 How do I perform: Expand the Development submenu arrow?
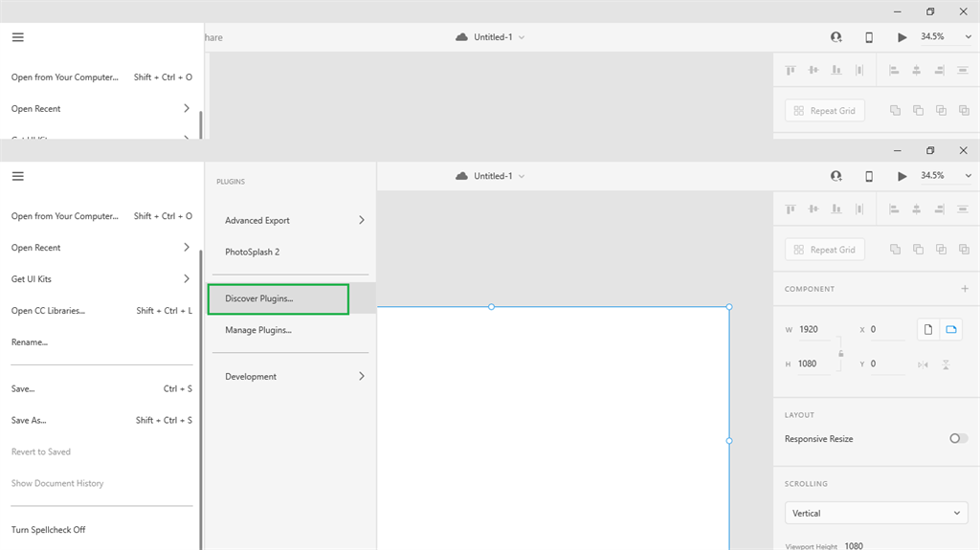coord(362,377)
